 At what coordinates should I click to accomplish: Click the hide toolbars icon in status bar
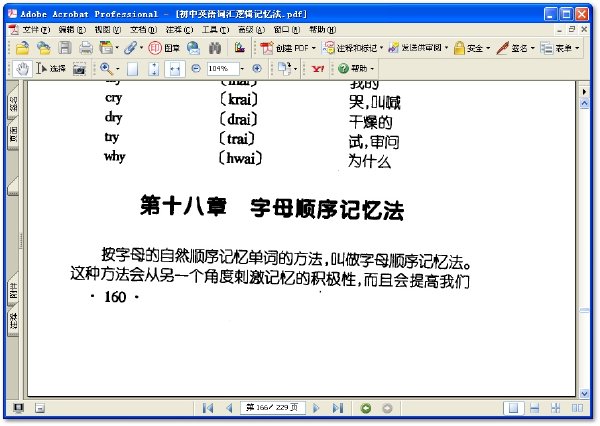click(40, 408)
